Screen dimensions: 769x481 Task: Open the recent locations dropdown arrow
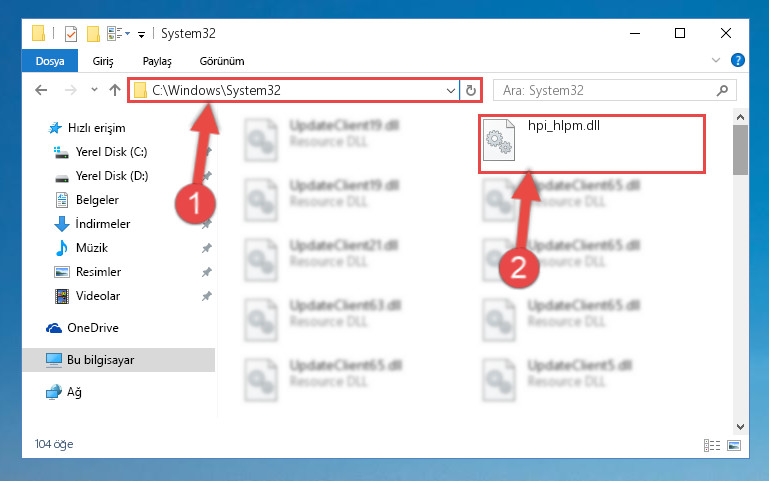point(94,90)
